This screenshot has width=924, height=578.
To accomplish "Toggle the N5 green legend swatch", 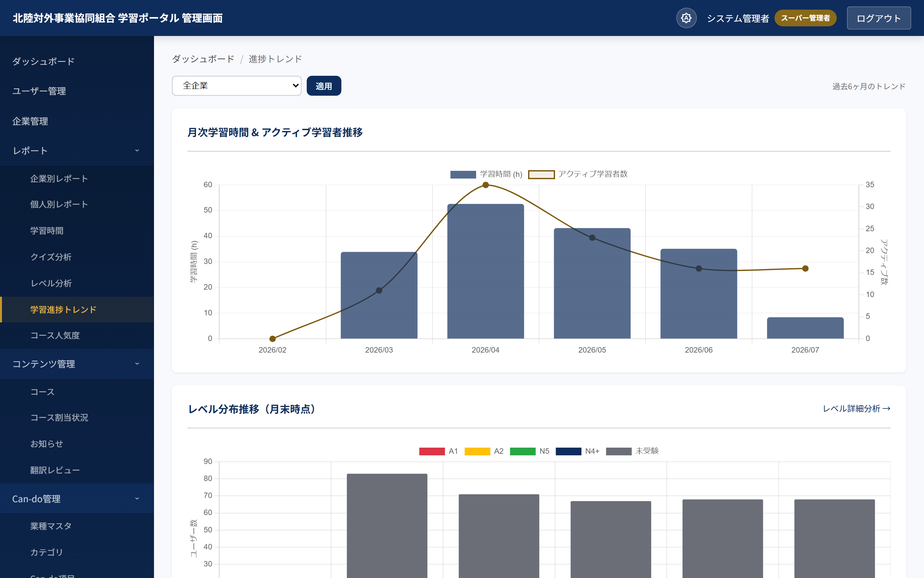I will pyautogui.click(x=523, y=451).
